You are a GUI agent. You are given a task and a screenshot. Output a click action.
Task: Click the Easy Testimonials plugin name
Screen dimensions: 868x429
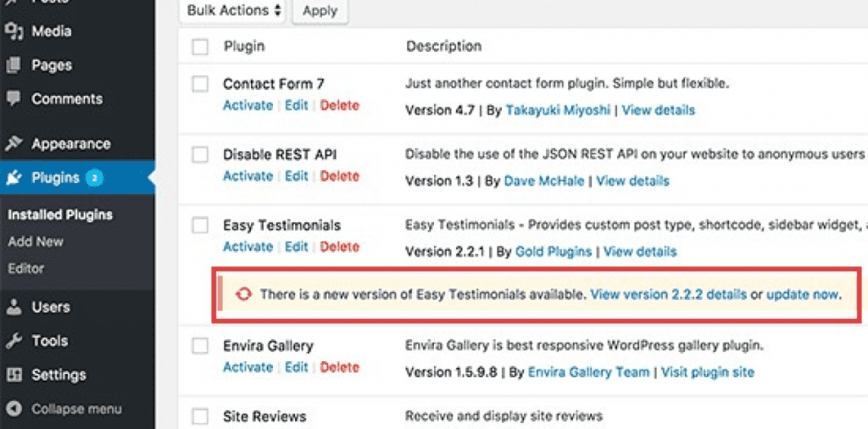(281, 226)
